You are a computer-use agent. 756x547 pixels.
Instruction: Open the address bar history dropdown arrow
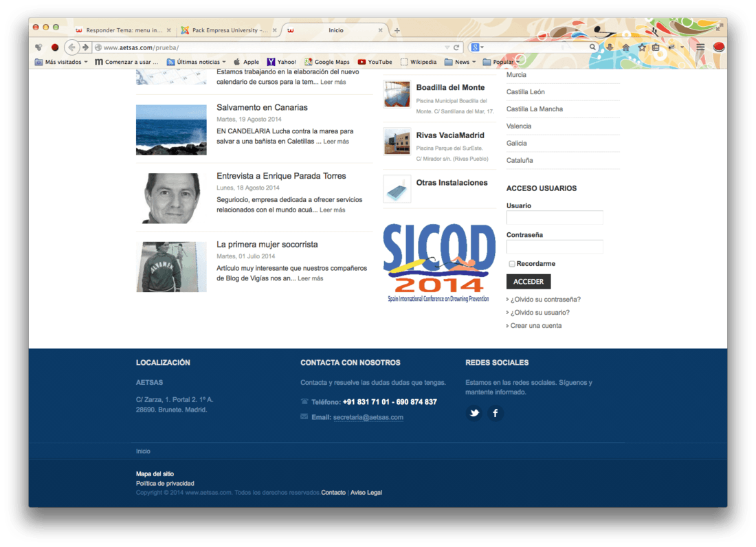point(447,47)
